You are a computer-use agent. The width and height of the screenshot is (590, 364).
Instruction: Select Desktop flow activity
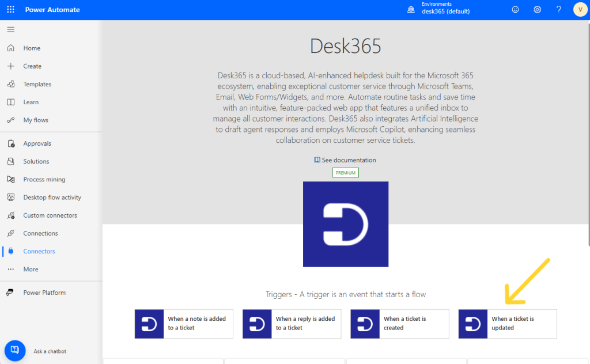(51, 198)
